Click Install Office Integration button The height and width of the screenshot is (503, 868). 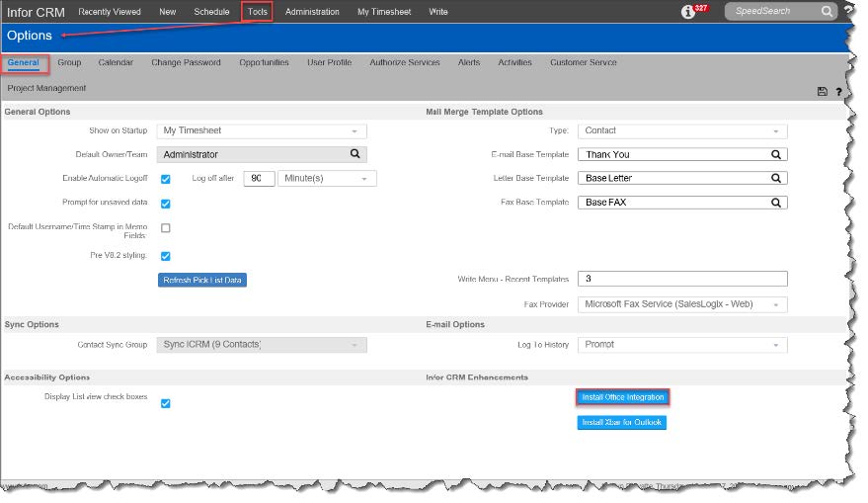click(622, 397)
